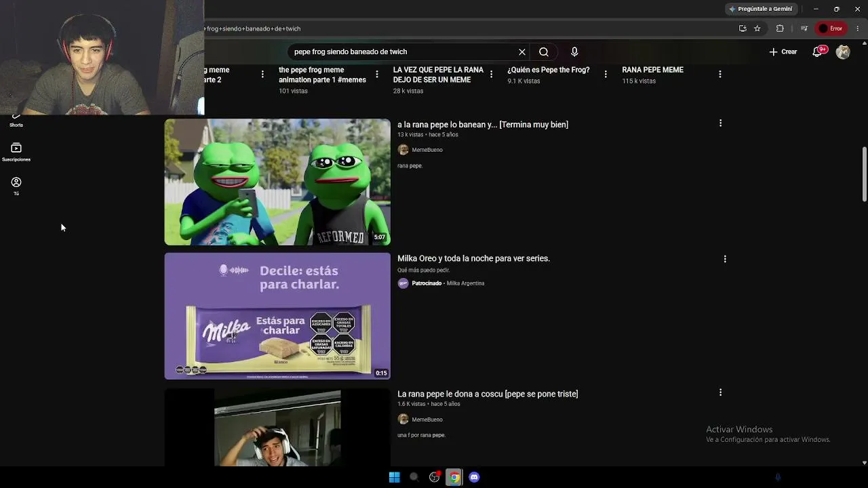Open the OBS icon in taskbar

(435, 477)
